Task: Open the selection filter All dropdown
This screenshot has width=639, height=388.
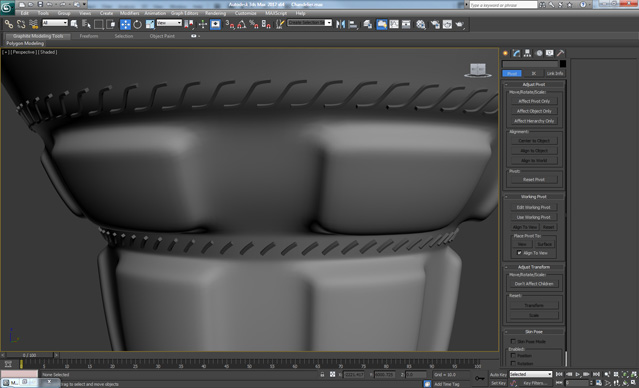Action: coord(55,23)
